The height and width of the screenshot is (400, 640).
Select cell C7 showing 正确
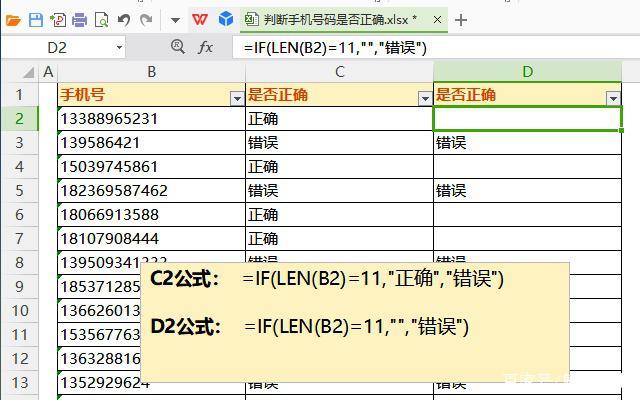[340, 238]
